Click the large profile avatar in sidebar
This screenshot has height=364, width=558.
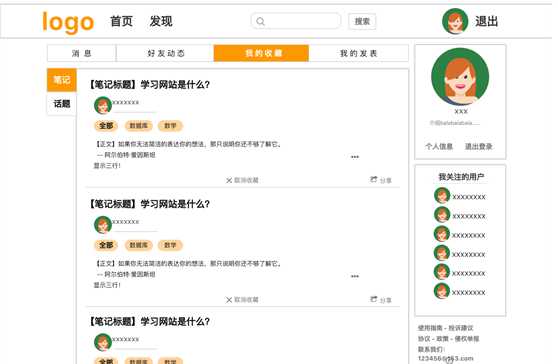460,77
